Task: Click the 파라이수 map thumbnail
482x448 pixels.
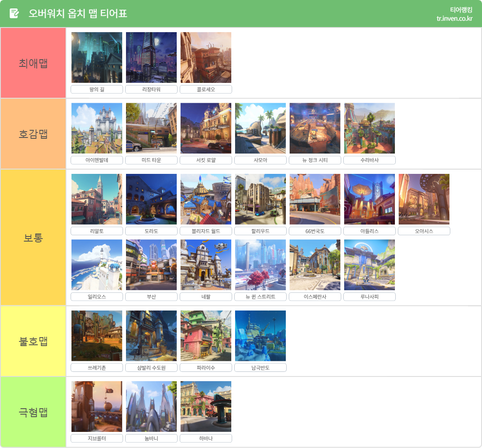Action: (x=206, y=336)
